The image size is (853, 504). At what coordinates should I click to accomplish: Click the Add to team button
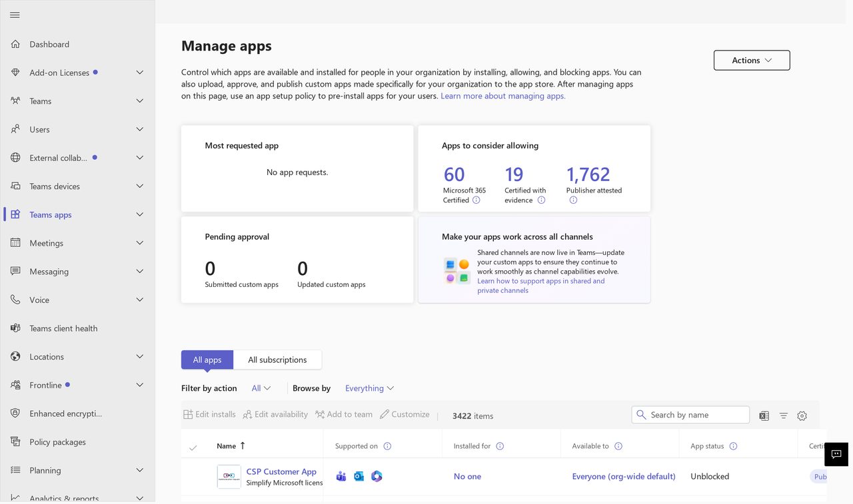[344, 414]
